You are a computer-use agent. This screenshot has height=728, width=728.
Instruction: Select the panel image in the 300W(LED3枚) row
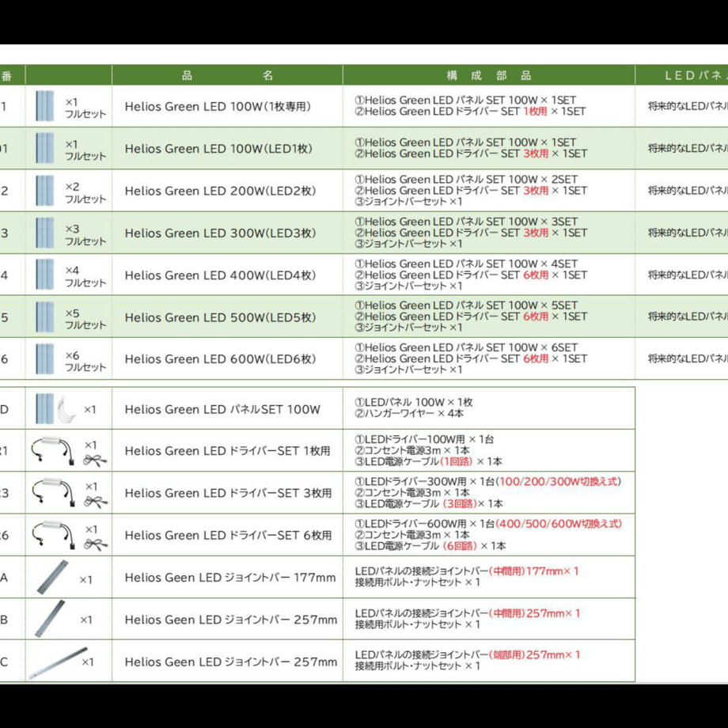pyautogui.click(x=44, y=233)
